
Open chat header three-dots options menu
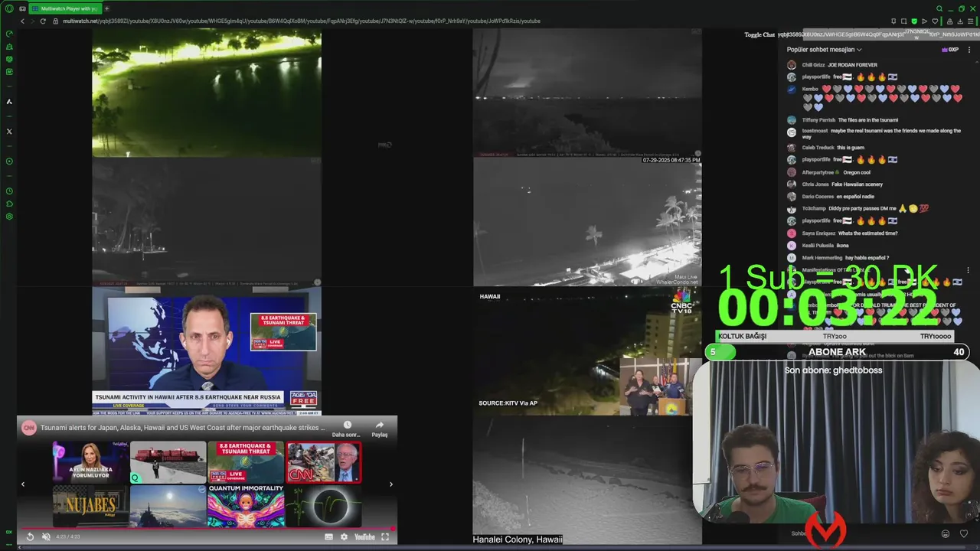click(969, 50)
